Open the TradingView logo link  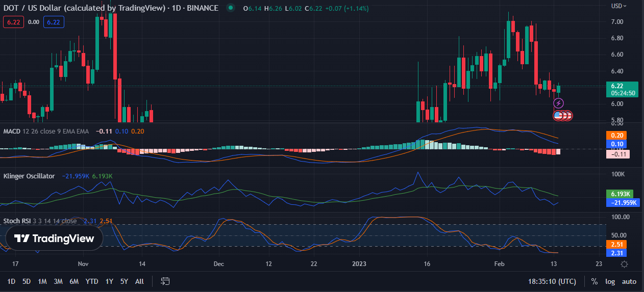pos(54,238)
